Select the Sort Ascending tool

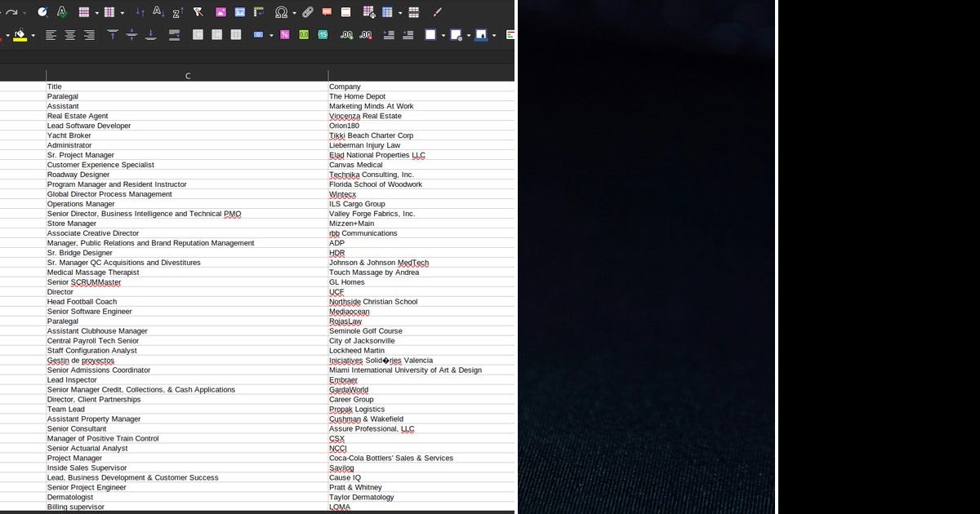tap(156, 12)
